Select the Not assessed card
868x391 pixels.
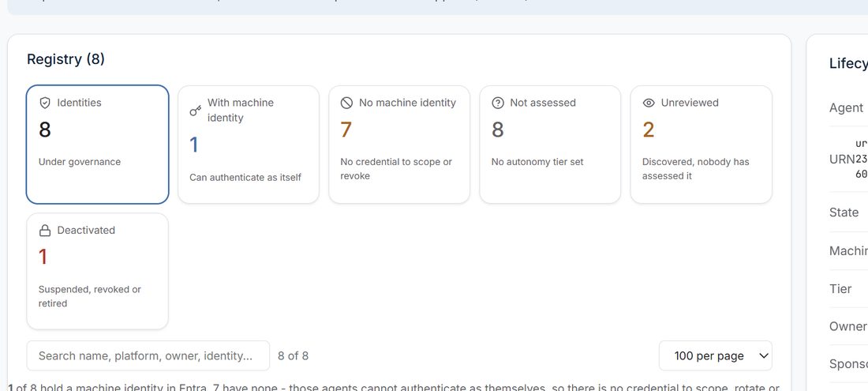(550, 145)
